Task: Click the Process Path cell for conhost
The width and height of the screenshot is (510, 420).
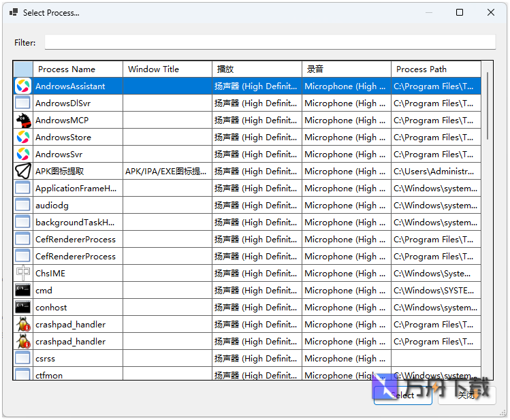Action: [436, 307]
